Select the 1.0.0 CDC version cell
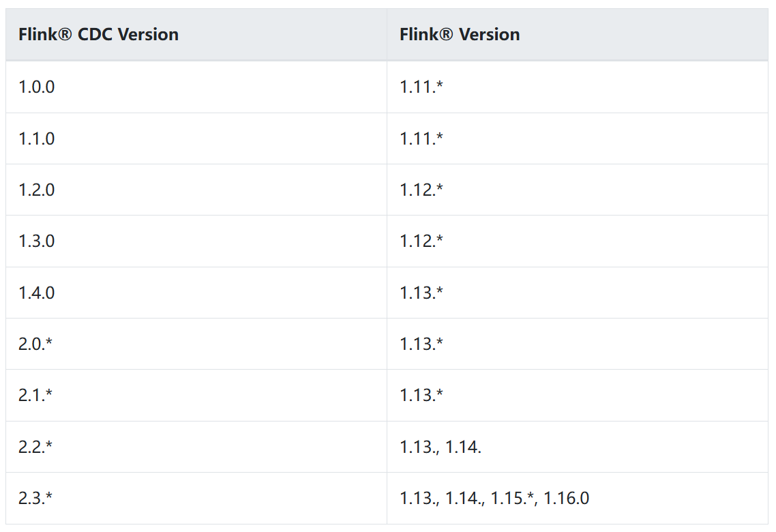 (x=196, y=87)
